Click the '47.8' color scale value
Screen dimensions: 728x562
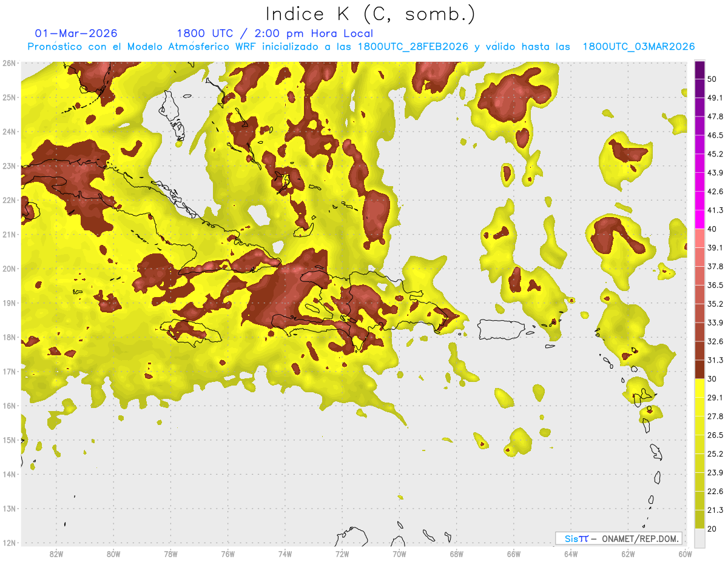coord(715,116)
